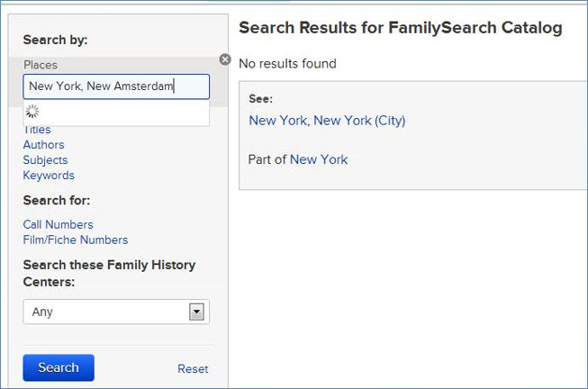The width and height of the screenshot is (588, 389).
Task: Pick the Keywords search option
Action: pos(49,176)
